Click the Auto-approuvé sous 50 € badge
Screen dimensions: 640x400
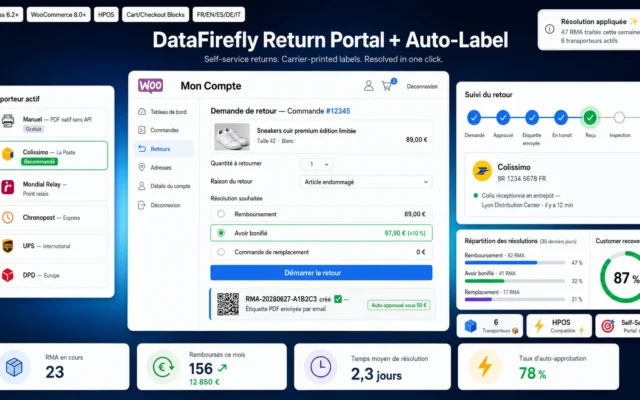coord(399,305)
